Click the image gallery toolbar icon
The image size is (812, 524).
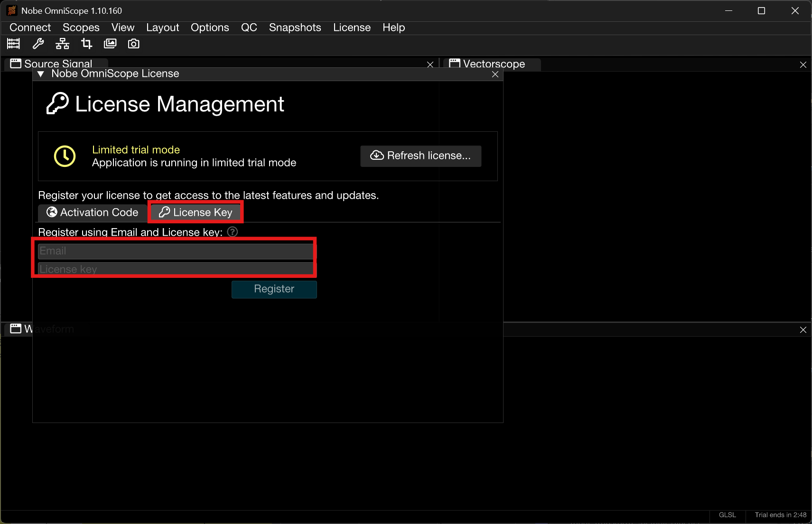110,44
